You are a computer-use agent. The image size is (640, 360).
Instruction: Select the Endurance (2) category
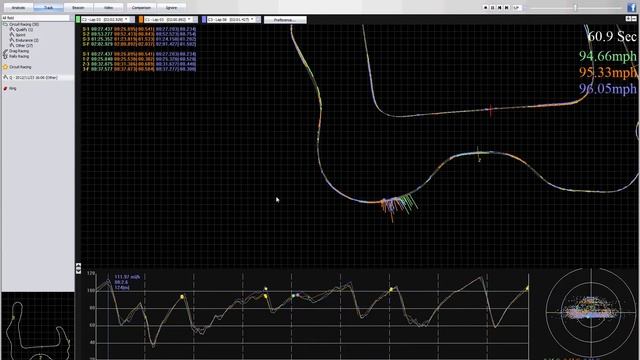(x=27, y=40)
